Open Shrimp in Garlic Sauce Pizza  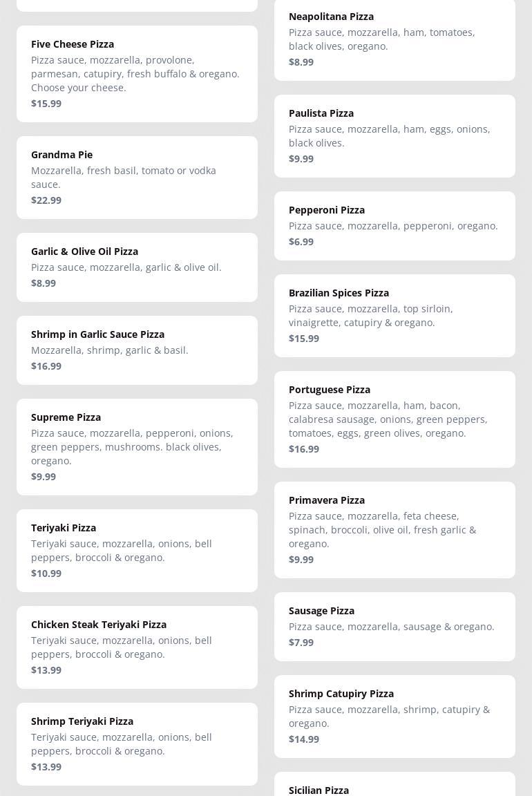tap(137, 350)
